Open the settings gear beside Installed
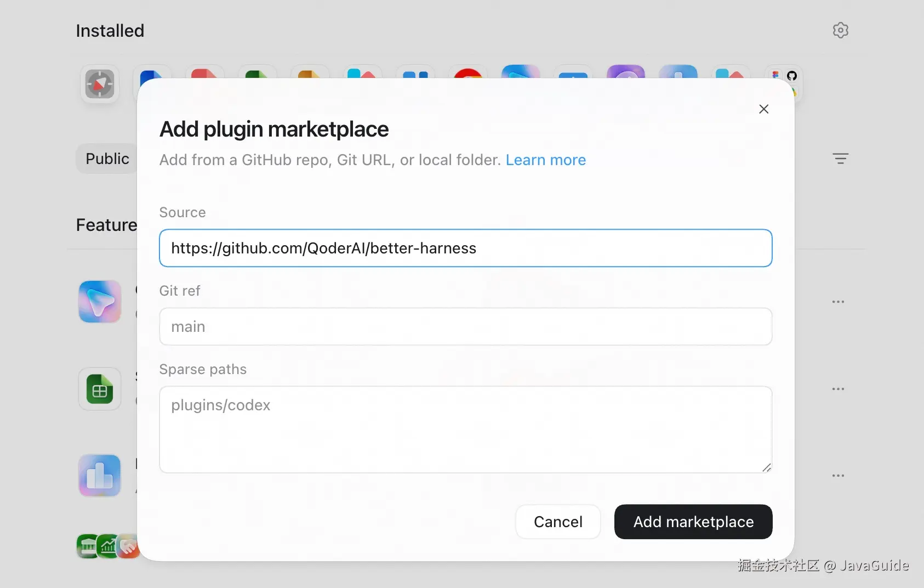Image resolution: width=924 pixels, height=588 pixels. (840, 30)
